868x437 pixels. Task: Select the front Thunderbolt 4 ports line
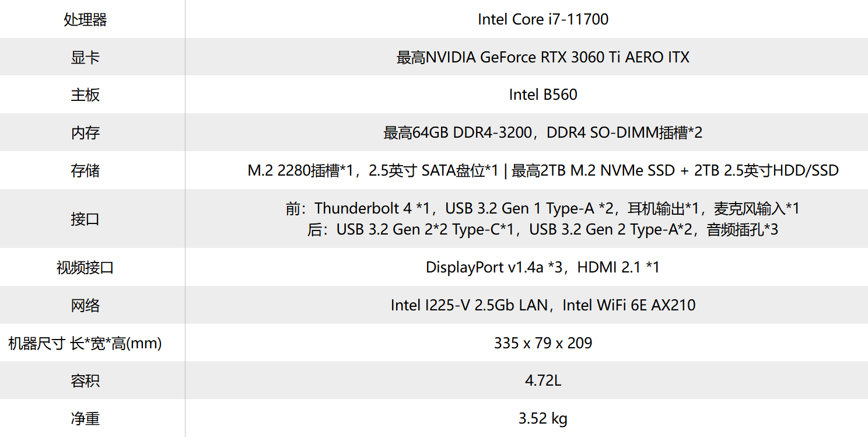tap(543, 208)
